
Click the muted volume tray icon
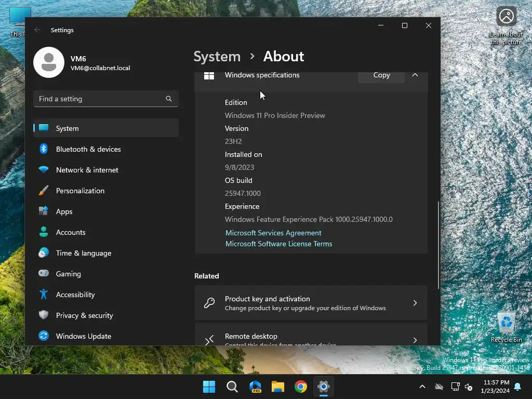[469, 387]
